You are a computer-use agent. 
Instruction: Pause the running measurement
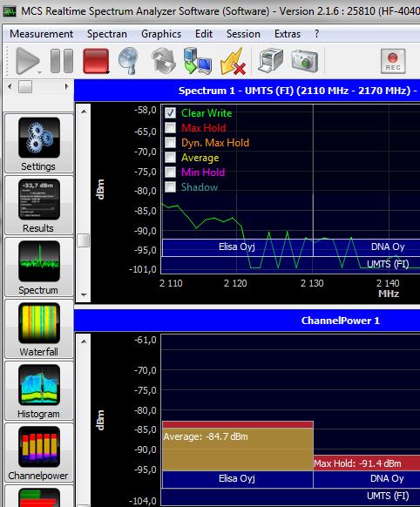tap(62, 61)
